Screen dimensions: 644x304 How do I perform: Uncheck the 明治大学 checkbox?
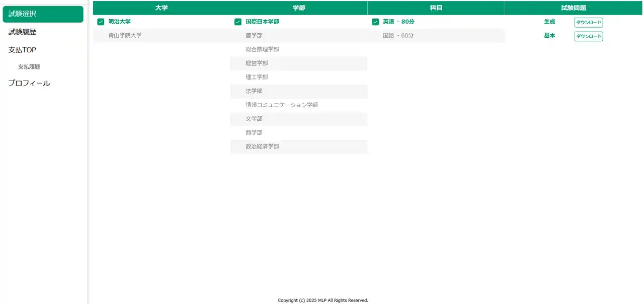coord(101,22)
